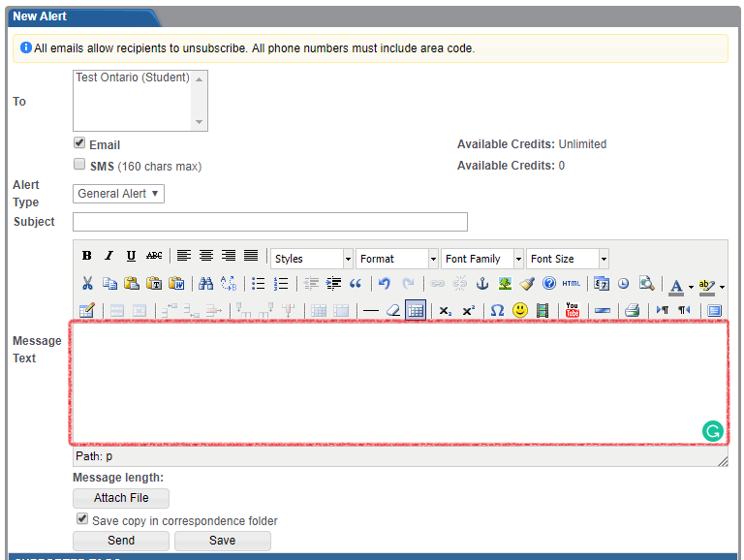
Task: Center align text
Action: tap(206, 256)
